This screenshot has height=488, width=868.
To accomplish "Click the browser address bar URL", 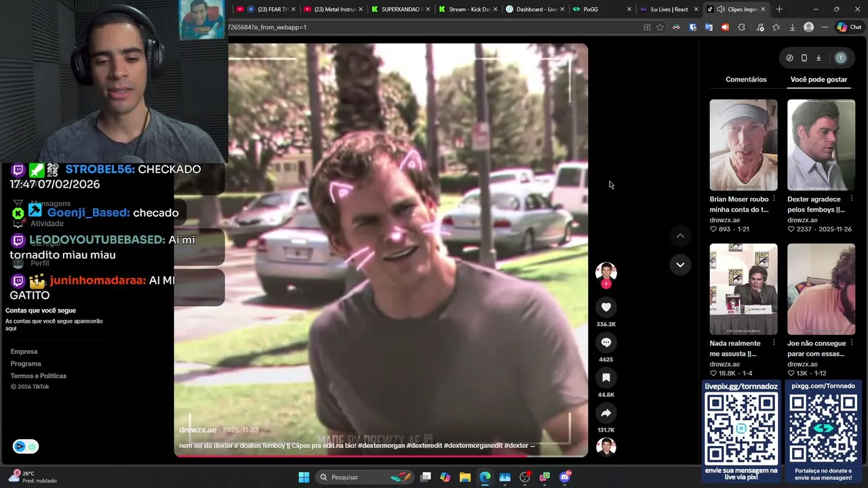I will click(434, 27).
